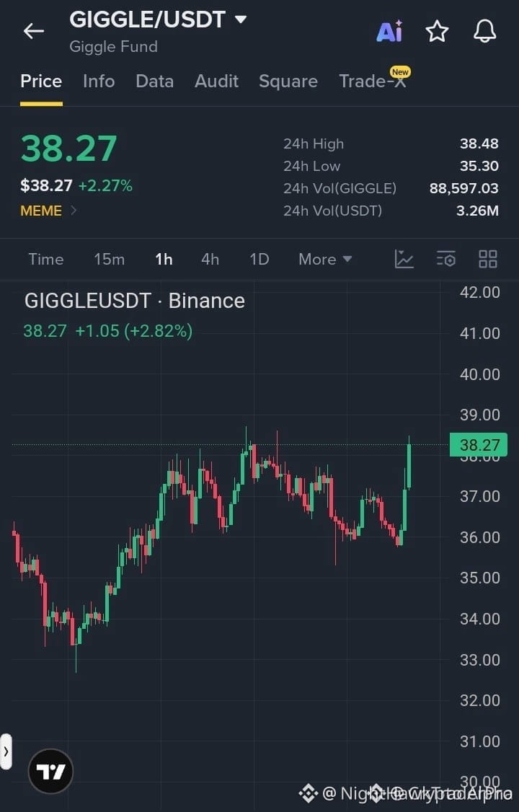Image resolution: width=519 pixels, height=812 pixels.
Task: Click the 31.00 price axis label
Action: 479,741
